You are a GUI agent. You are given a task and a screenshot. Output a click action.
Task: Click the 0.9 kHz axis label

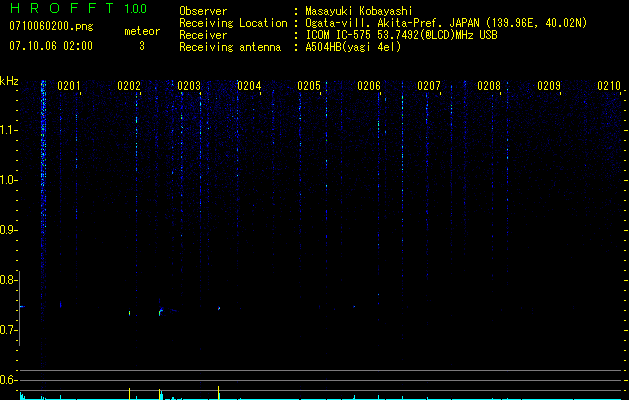click(x=8, y=230)
